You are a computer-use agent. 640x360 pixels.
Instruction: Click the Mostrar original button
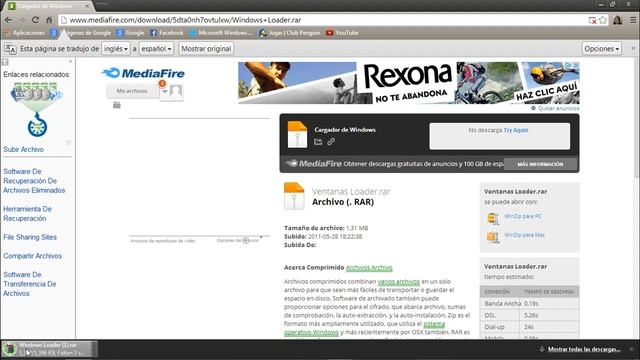(x=206, y=49)
